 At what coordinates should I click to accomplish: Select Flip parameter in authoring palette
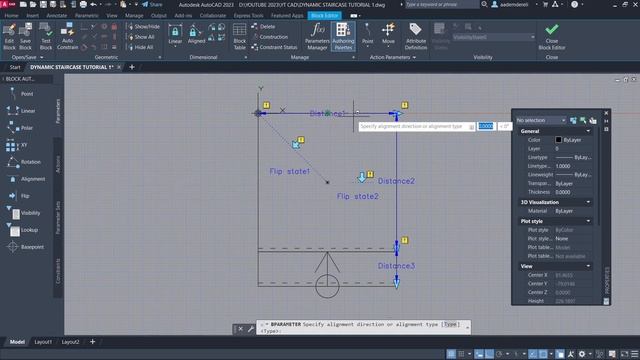pyautogui.click(x=19, y=196)
